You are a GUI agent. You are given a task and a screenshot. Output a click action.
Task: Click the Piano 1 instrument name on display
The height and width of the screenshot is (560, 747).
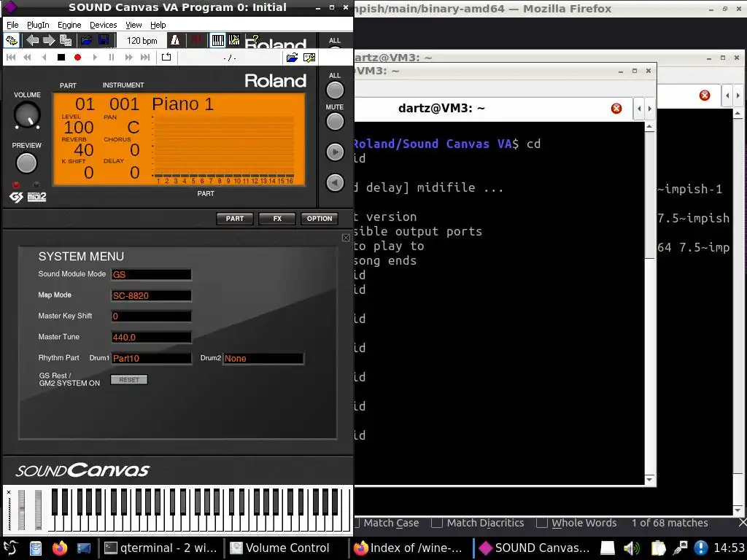click(x=182, y=104)
